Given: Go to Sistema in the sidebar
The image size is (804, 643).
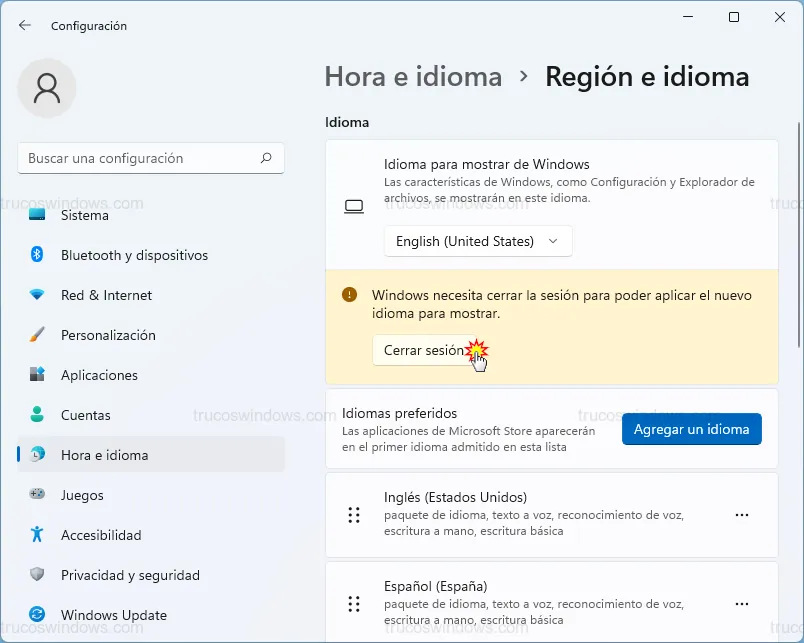Looking at the screenshot, I should tap(85, 215).
